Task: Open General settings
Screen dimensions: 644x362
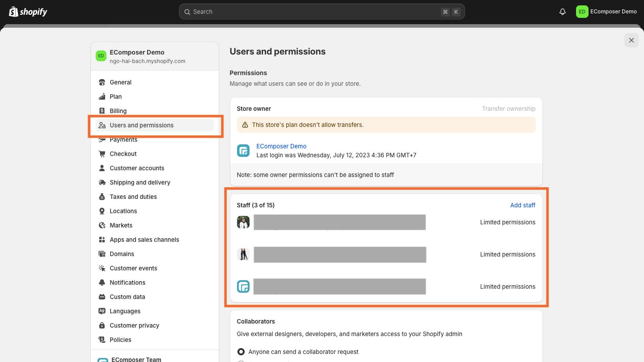Action: point(155,82)
